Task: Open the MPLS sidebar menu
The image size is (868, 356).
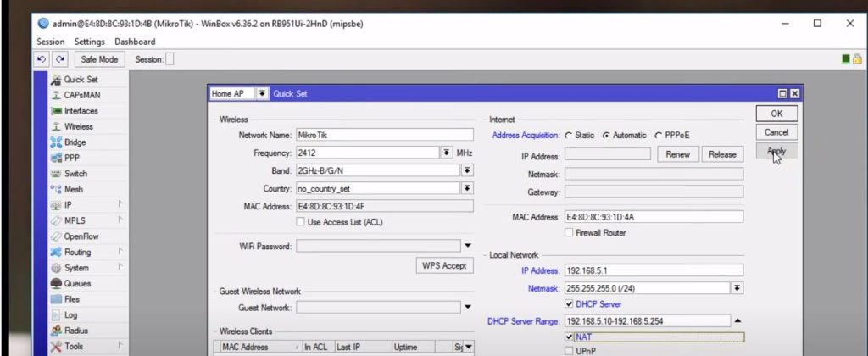Action: [x=75, y=220]
